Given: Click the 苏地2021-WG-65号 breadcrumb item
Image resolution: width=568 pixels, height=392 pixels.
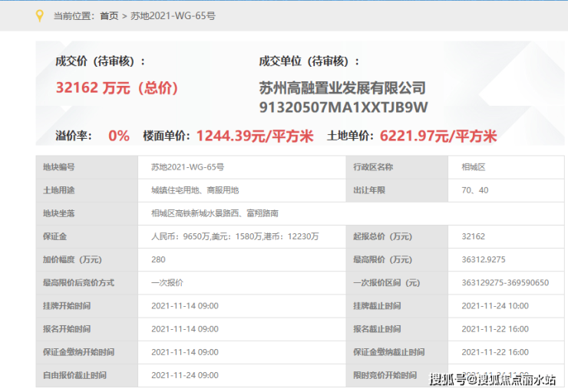Looking at the screenshot, I should click(x=173, y=15).
